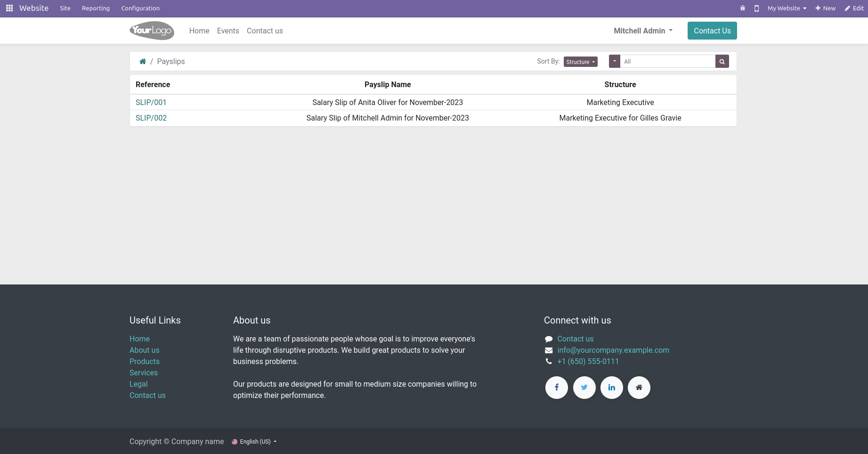Open the Sort By Structure dropdown
Image resolution: width=868 pixels, height=454 pixels.
click(x=581, y=62)
